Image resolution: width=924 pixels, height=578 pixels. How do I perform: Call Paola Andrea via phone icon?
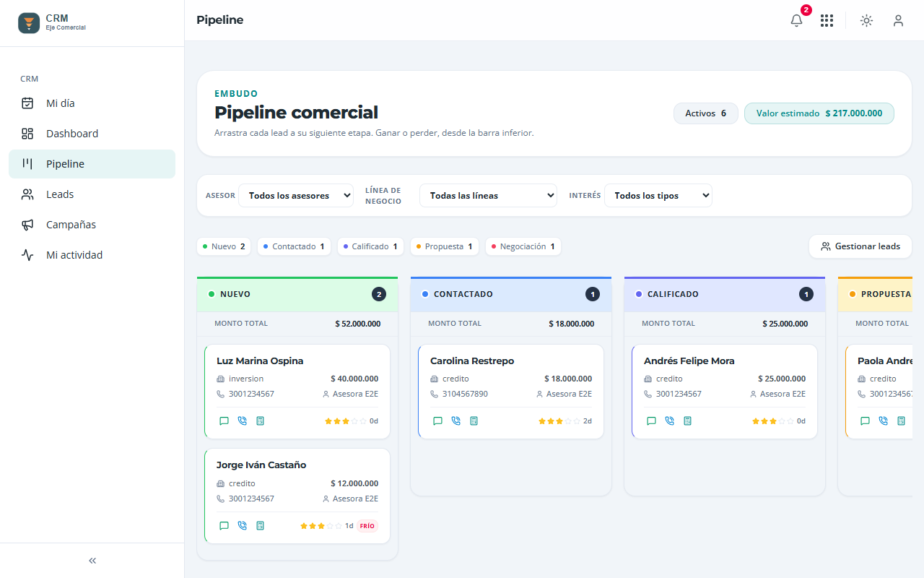coord(883,420)
